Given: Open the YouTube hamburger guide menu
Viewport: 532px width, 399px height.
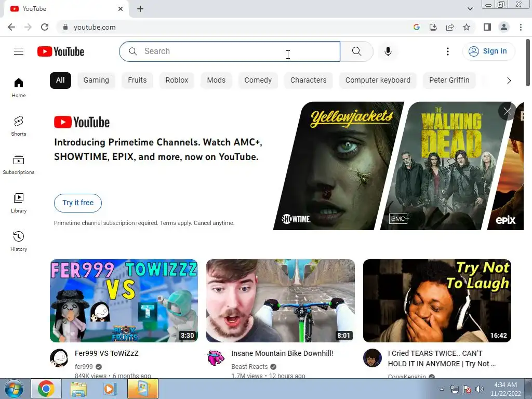Looking at the screenshot, I should click(x=19, y=51).
